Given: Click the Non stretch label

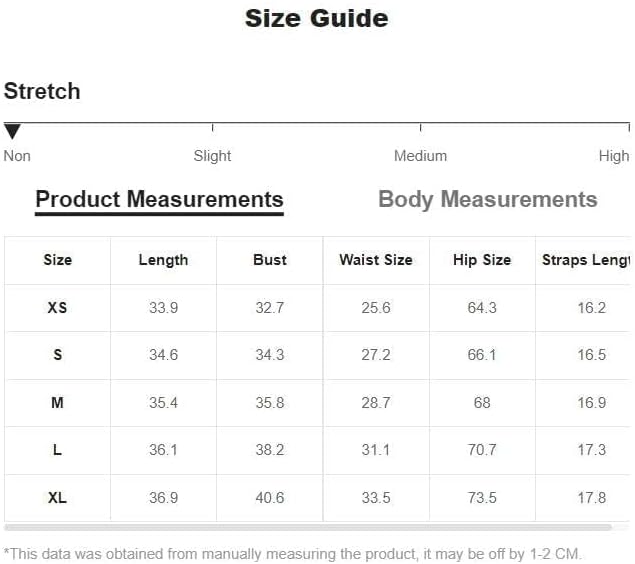Looking at the screenshot, I should 17,156.
